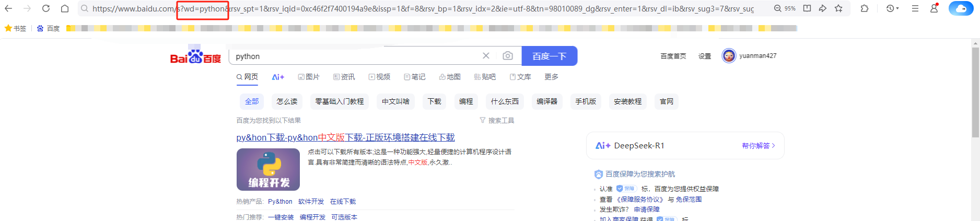980x221 pixels.
Task: Switch to the 地图 tab
Action: pos(450,77)
